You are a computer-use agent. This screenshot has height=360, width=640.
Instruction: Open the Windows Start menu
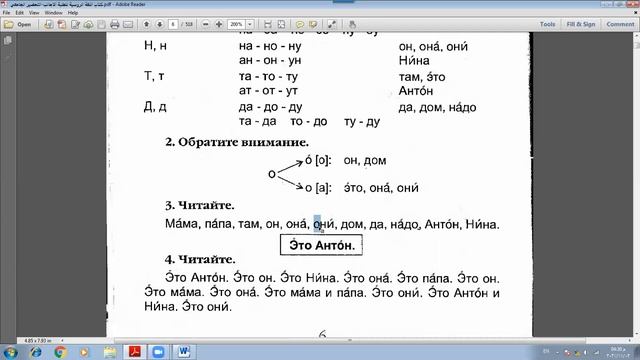click(x=10, y=352)
